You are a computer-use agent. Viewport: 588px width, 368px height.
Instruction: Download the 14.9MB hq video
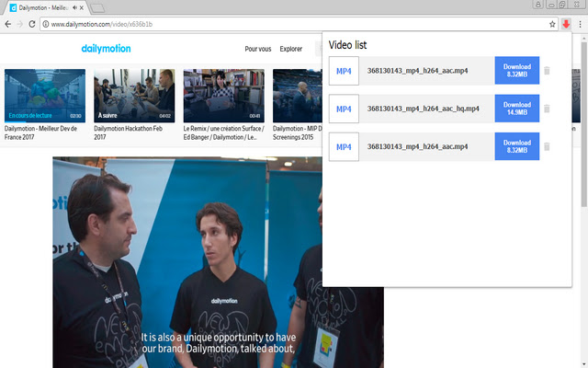[516, 109]
